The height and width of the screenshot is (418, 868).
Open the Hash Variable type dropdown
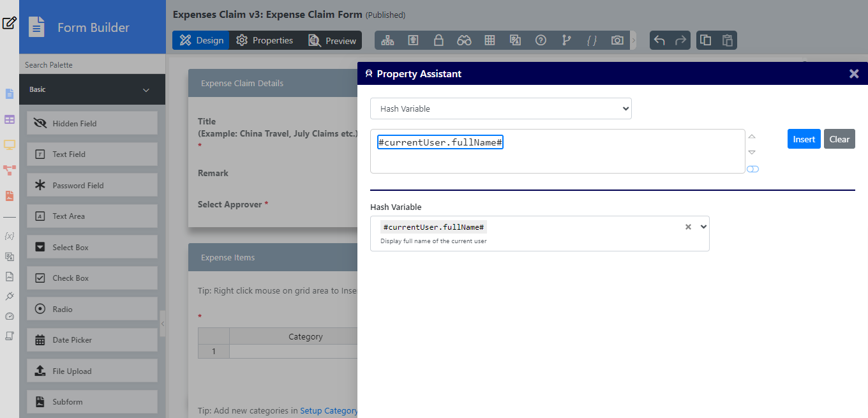point(501,108)
